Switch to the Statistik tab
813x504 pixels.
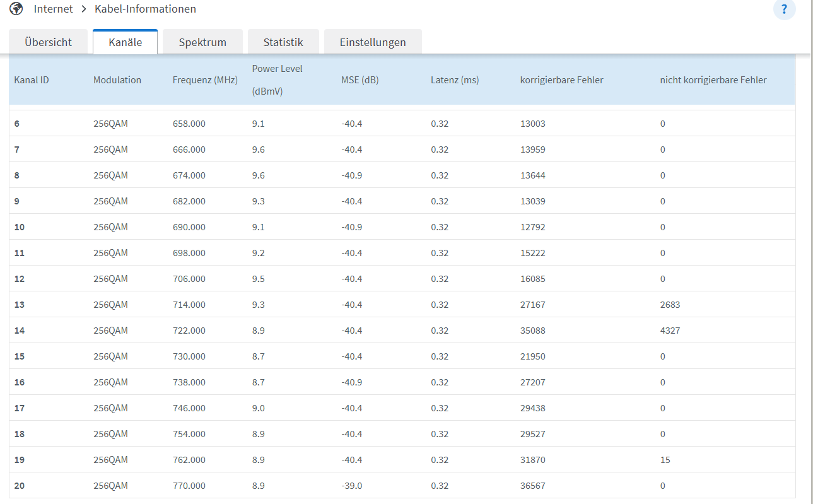283,42
